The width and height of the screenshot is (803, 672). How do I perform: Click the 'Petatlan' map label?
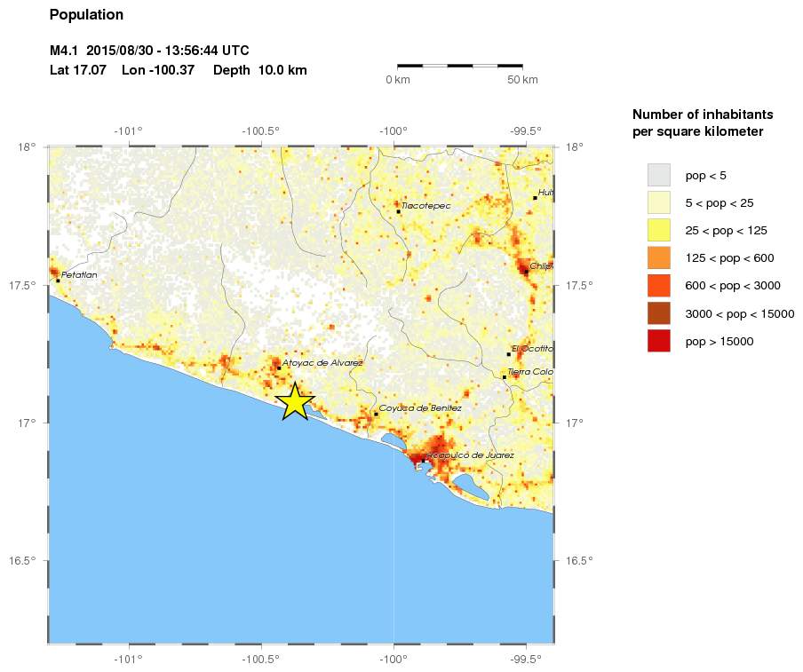[79, 275]
